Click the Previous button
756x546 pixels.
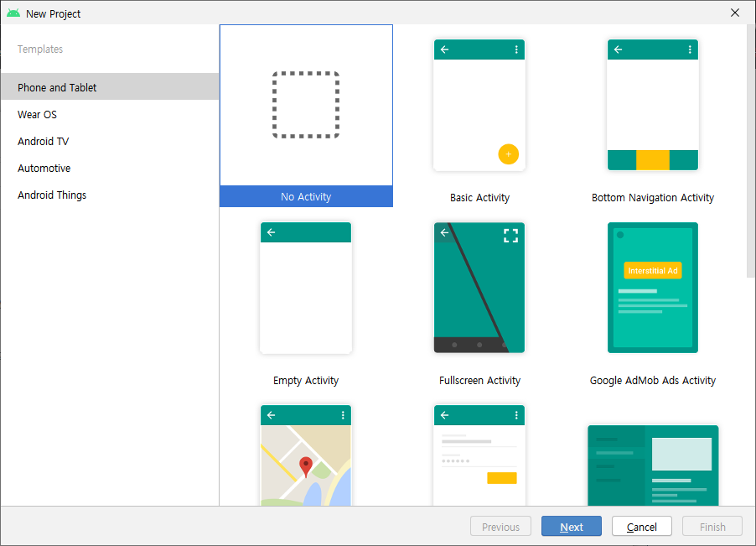[500, 526]
